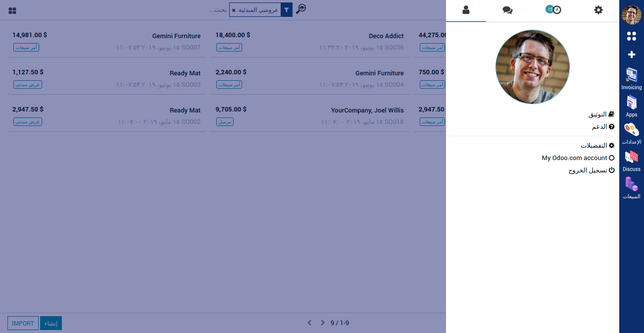Click the large user profile photo

tap(533, 67)
